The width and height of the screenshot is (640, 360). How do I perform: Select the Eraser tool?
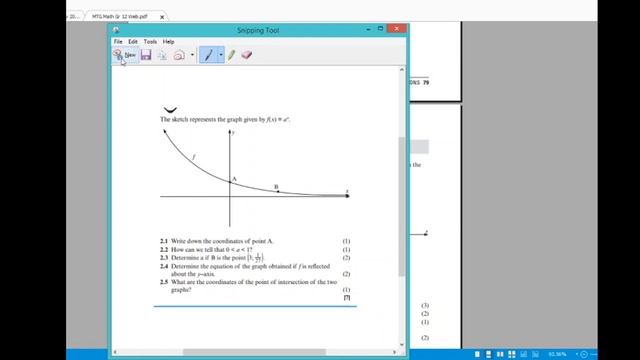pyautogui.click(x=247, y=55)
